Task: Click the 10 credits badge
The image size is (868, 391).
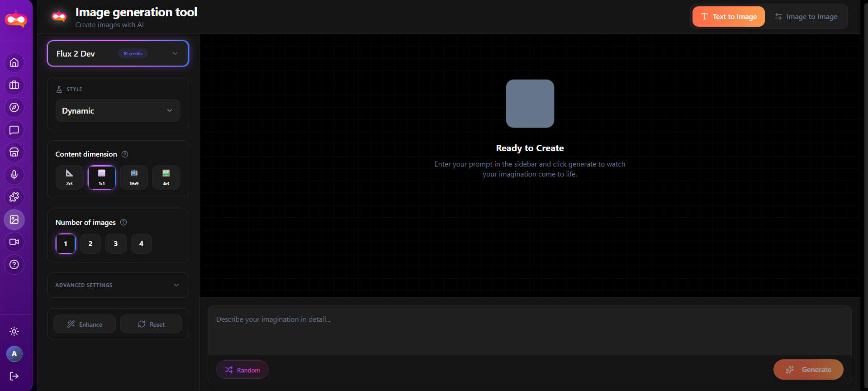Action: pos(133,53)
